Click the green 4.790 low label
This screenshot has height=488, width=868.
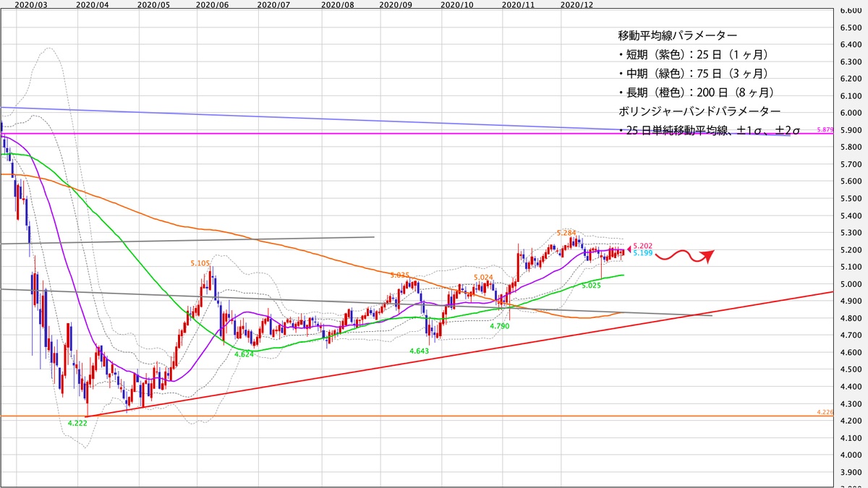(500, 327)
